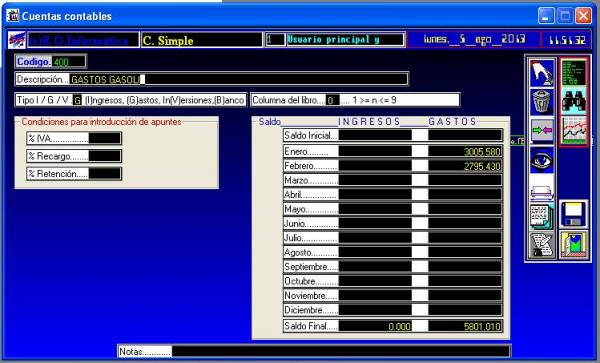Click the Saldo Inicial Gastos cell
This screenshot has width=600, height=363.
point(465,135)
